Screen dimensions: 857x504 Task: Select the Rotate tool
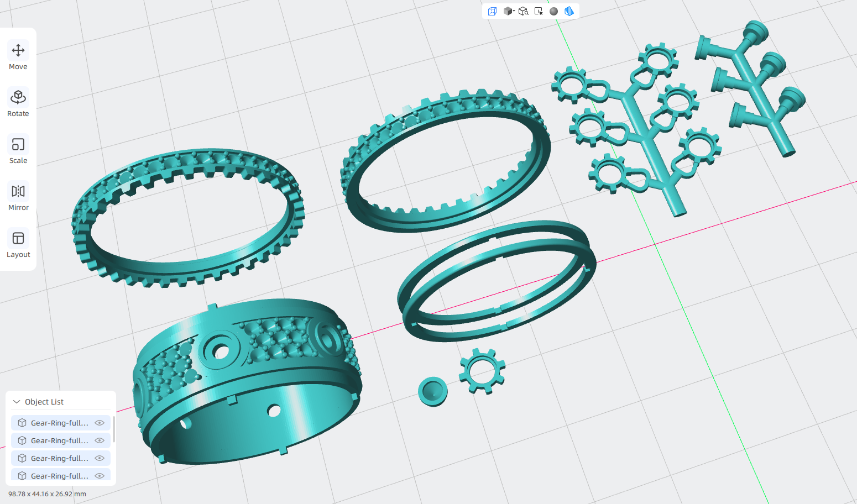tap(18, 103)
